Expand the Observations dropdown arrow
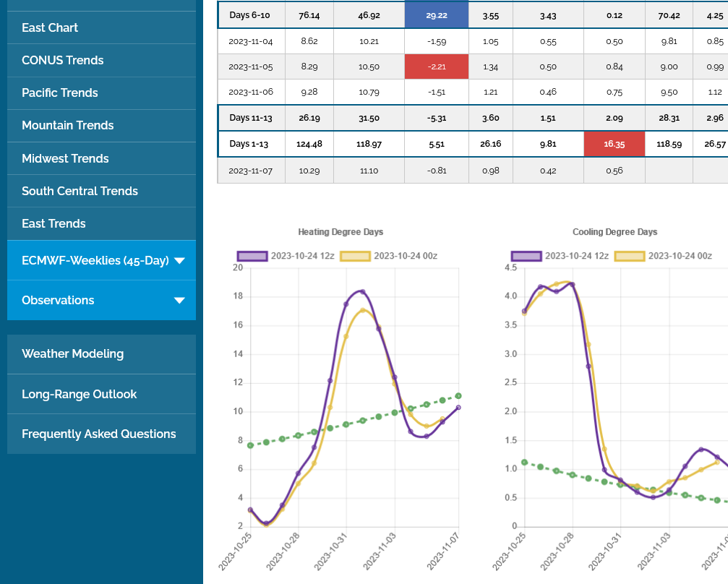The height and width of the screenshot is (584, 728). [x=179, y=301]
